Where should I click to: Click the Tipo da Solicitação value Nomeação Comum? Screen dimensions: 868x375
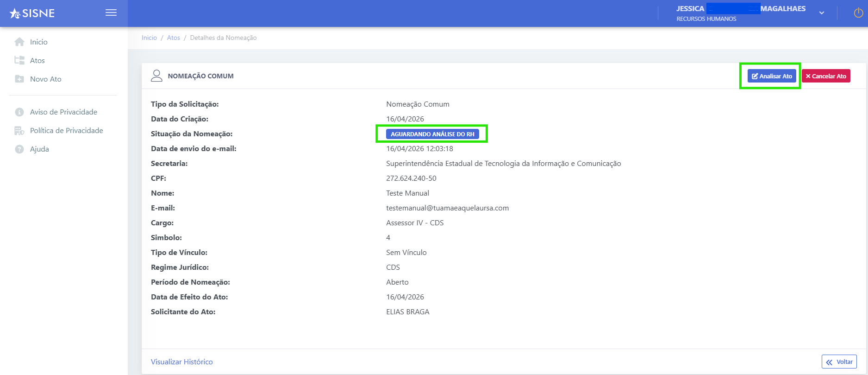[x=418, y=104]
